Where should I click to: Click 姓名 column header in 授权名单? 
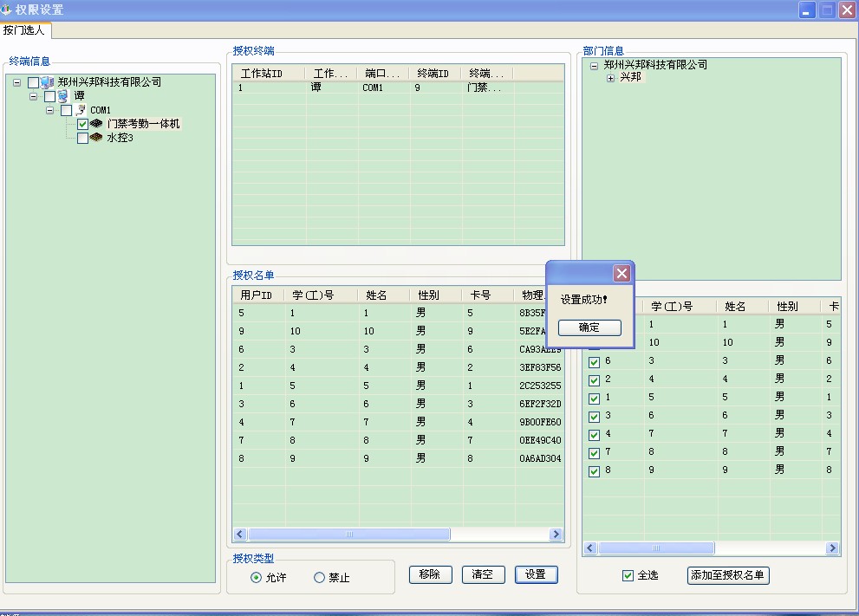click(x=383, y=295)
